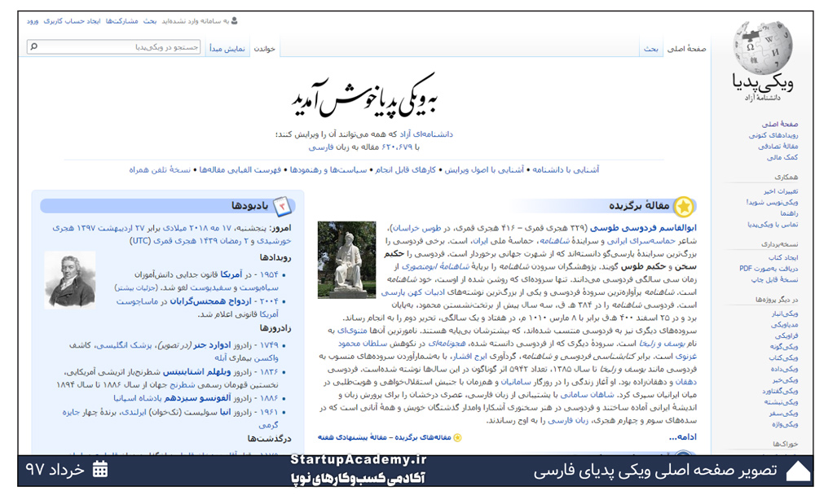This screenshot has width=815, height=504.
Task: Open مقالهٔ پیشنهادی هفته link
Action: 354,437
